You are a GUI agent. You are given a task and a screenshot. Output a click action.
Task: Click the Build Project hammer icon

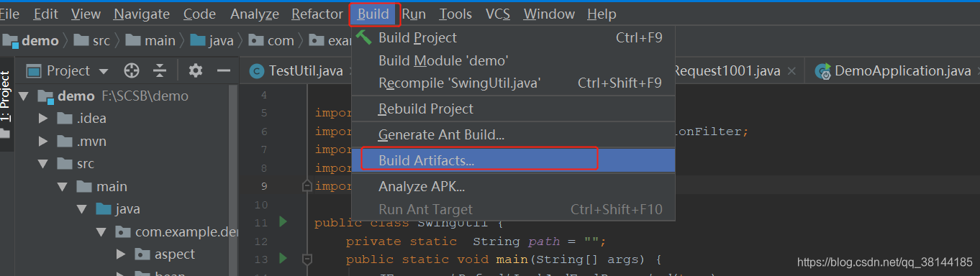coord(364,37)
